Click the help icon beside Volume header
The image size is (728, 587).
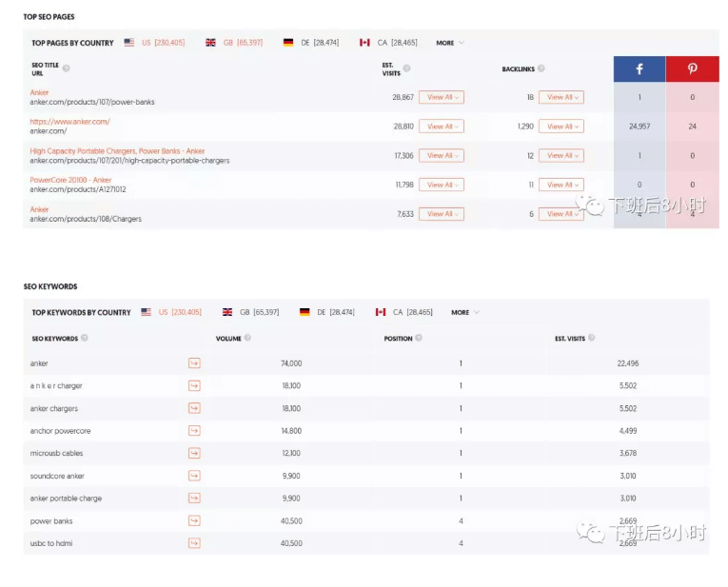[248, 338]
